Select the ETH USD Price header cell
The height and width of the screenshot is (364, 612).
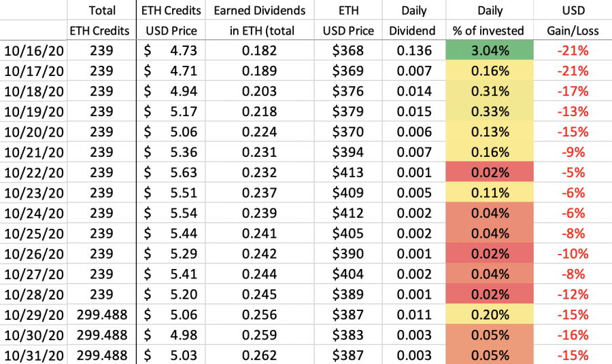click(x=348, y=20)
